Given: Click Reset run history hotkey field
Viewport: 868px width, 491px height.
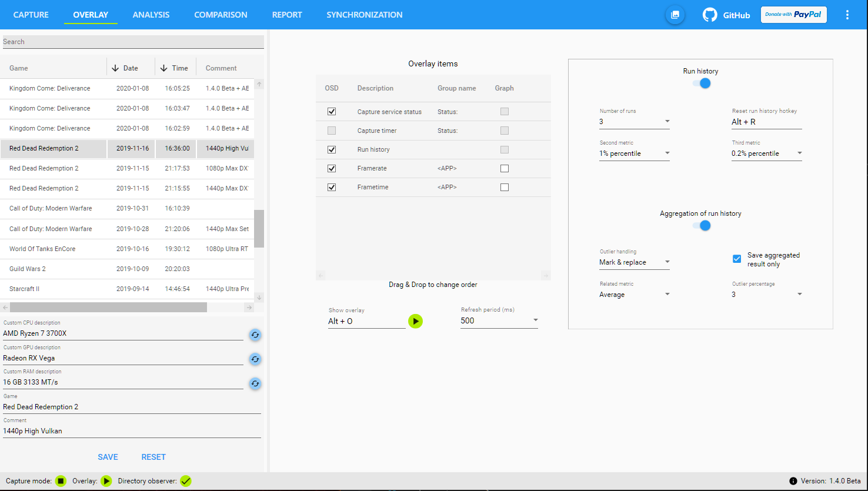Looking at the screenshot, I should pyautogui.click(x=767, y=122).
